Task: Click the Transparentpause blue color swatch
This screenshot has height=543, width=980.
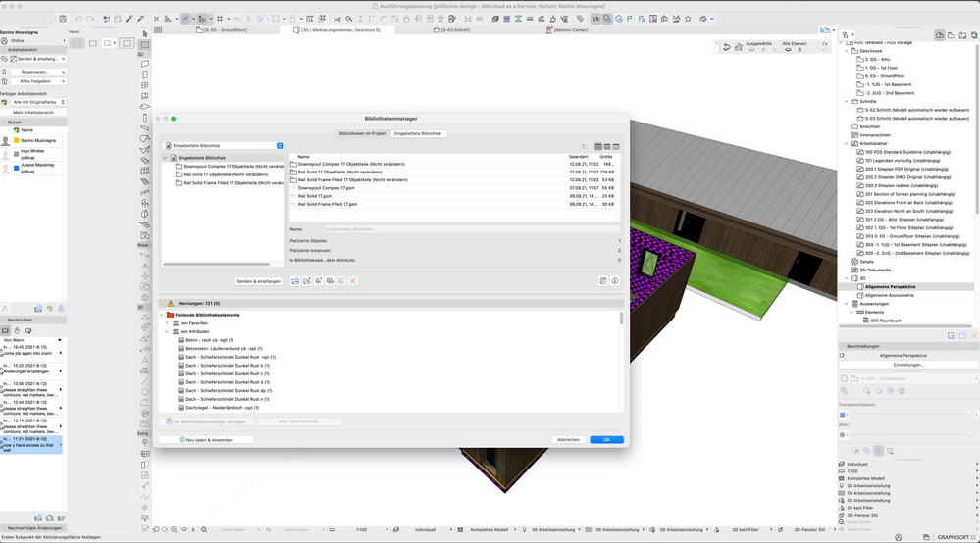Action: tap(842, 415)
